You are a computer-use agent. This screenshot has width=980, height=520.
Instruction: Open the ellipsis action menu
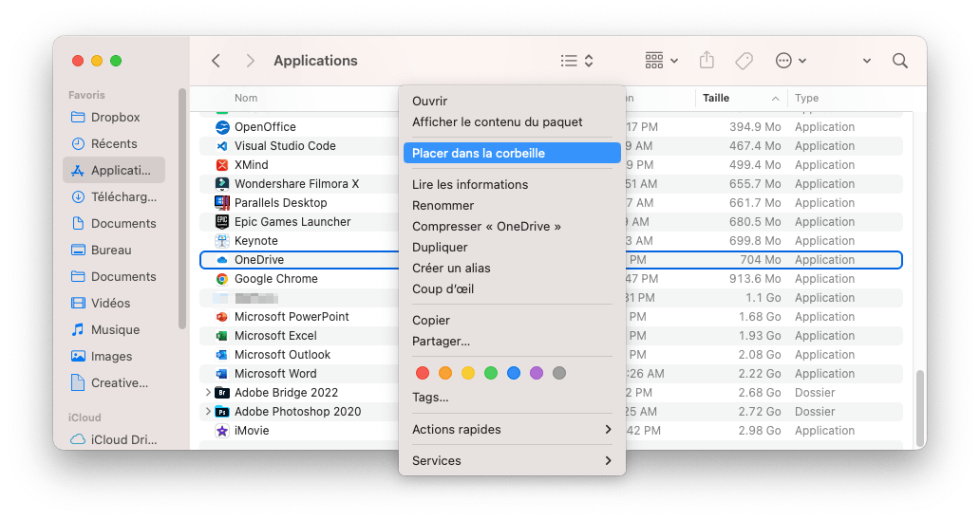click(x=791, y=61)
